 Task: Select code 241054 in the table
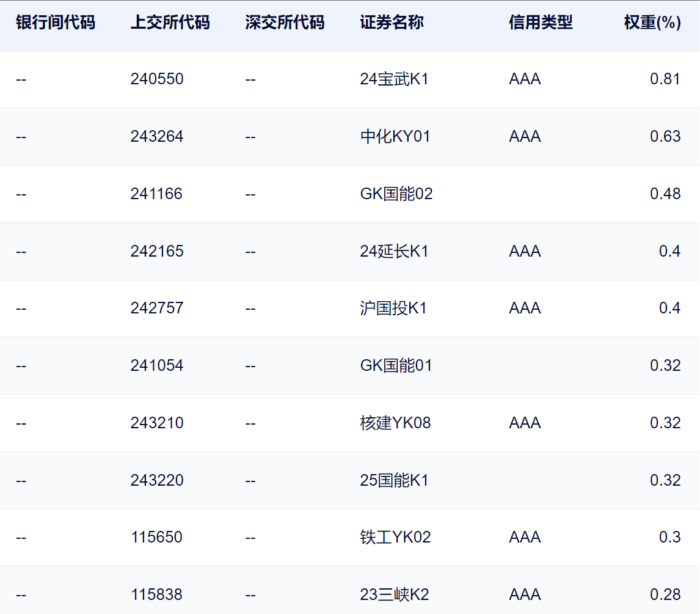157,365
